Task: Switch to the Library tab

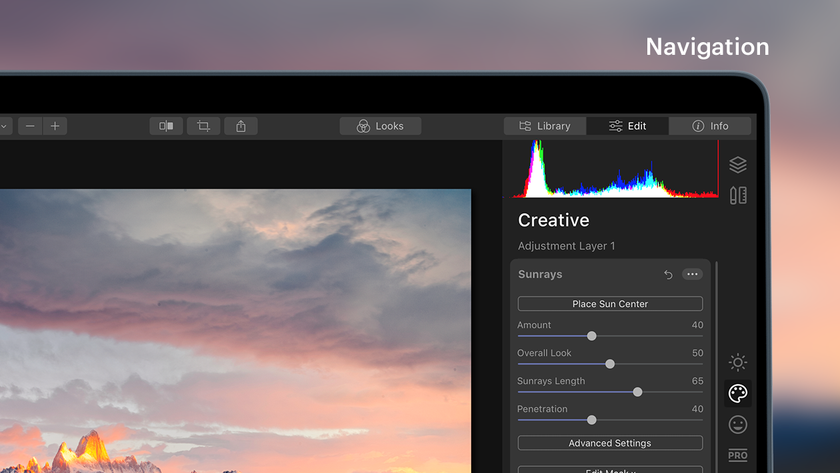Action: (x=545, y=126)
